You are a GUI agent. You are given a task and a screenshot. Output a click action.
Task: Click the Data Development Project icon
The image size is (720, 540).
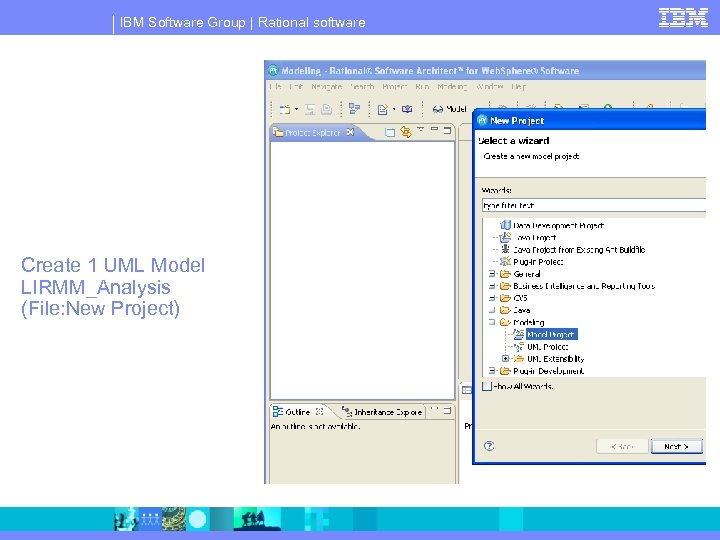pos(506,225)
